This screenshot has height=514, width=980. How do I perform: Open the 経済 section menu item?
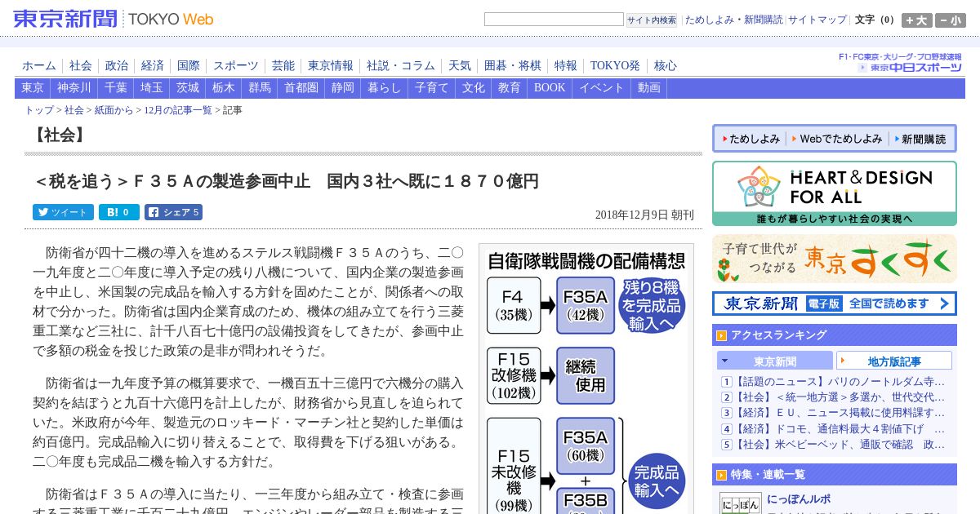pos(153,66)
